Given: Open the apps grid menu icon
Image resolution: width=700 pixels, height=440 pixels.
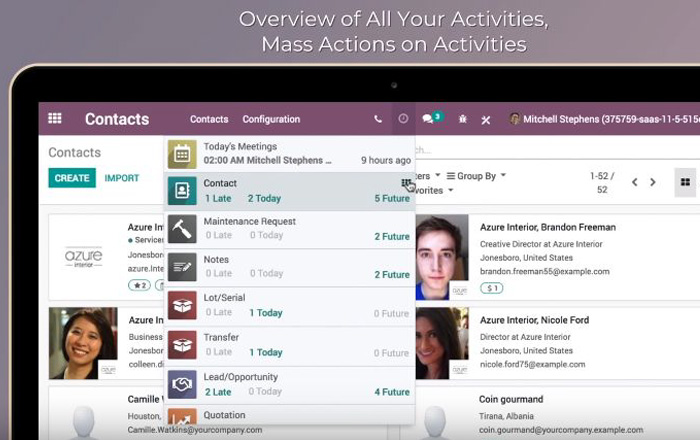Looking at the screenshot, I should pyautogui.click(x=54, y=118).
